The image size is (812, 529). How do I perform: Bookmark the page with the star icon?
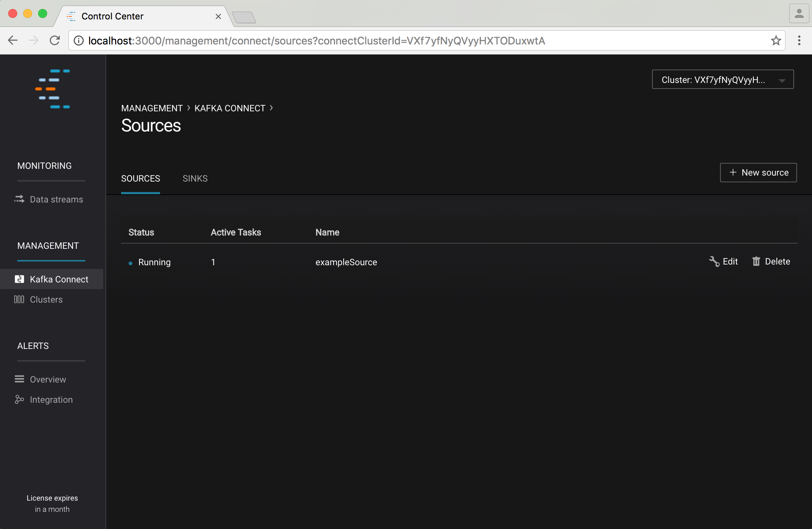776,40
